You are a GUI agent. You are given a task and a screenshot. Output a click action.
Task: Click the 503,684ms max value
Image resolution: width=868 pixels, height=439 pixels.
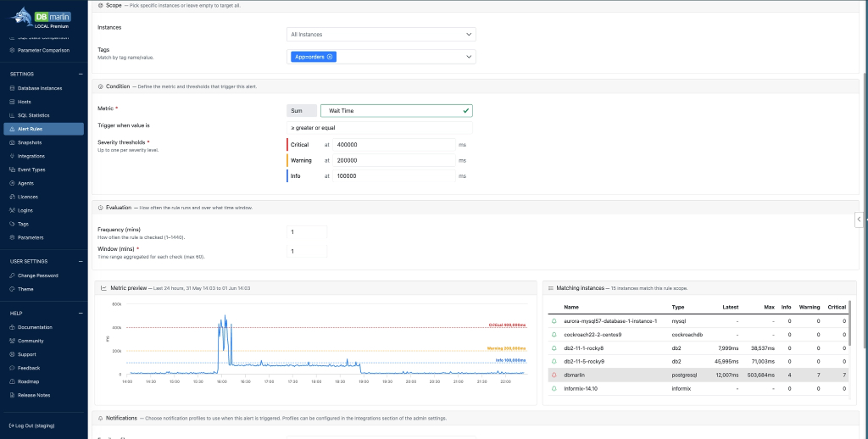click(761, 375)
